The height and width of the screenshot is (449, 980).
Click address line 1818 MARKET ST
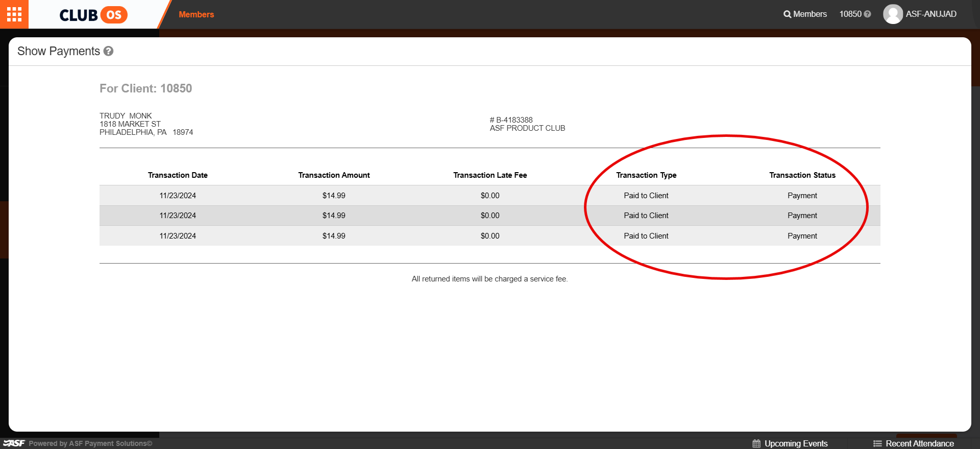pos(130,124)
